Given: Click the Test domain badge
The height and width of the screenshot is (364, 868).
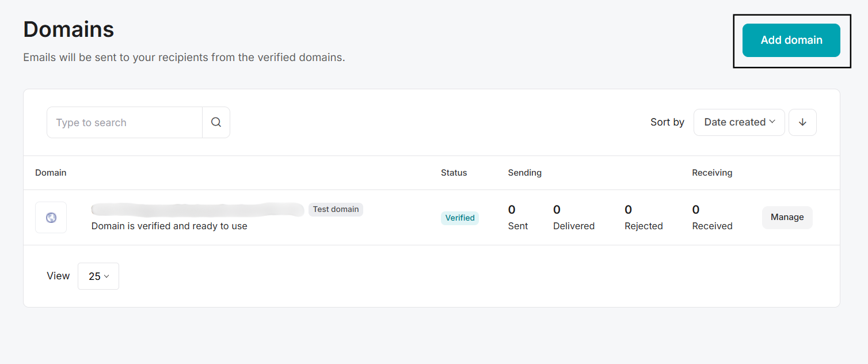Looking at the screenshot, I should tap(336, 209).
